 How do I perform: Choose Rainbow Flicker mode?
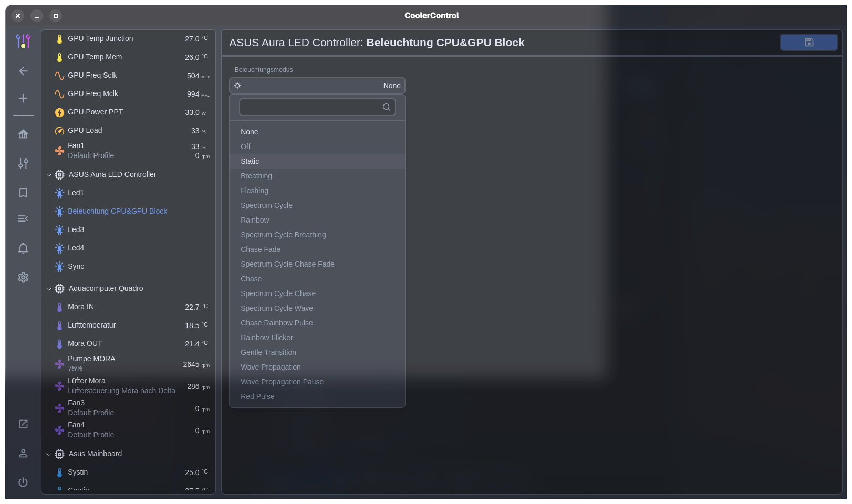coord(317,338)
